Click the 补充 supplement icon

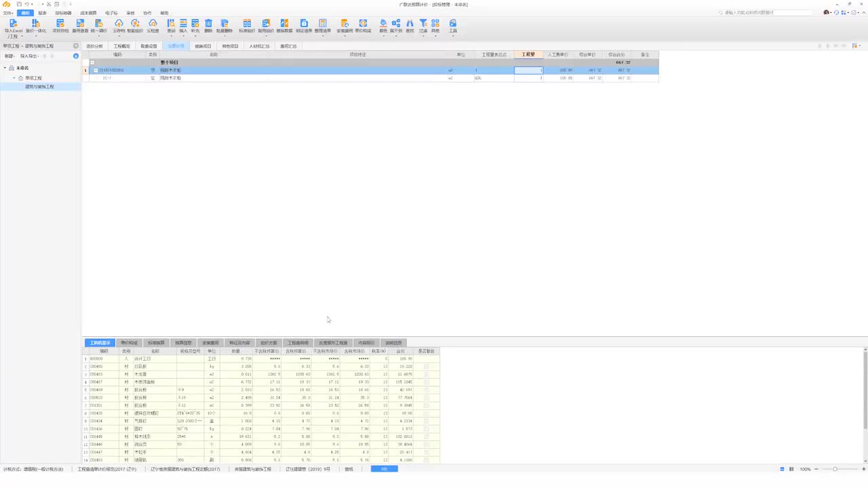pyautogui.click(x=195, y=26)
